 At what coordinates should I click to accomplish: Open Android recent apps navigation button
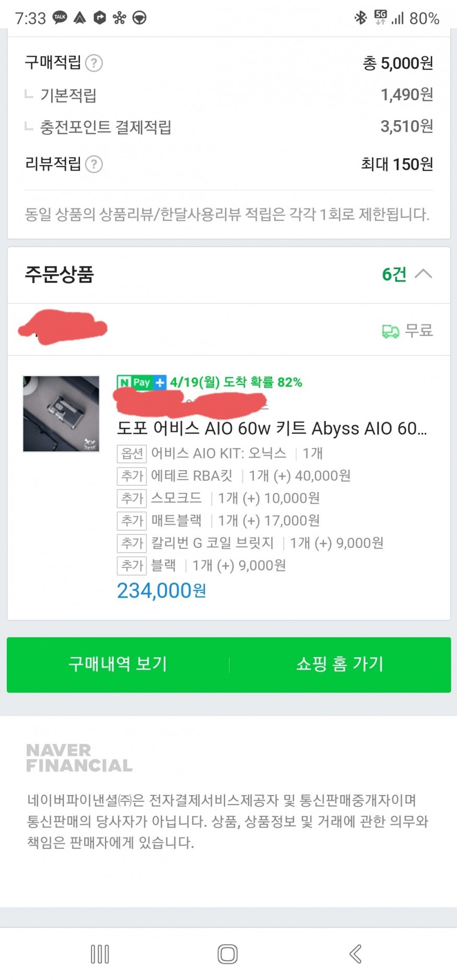(100, 954)
